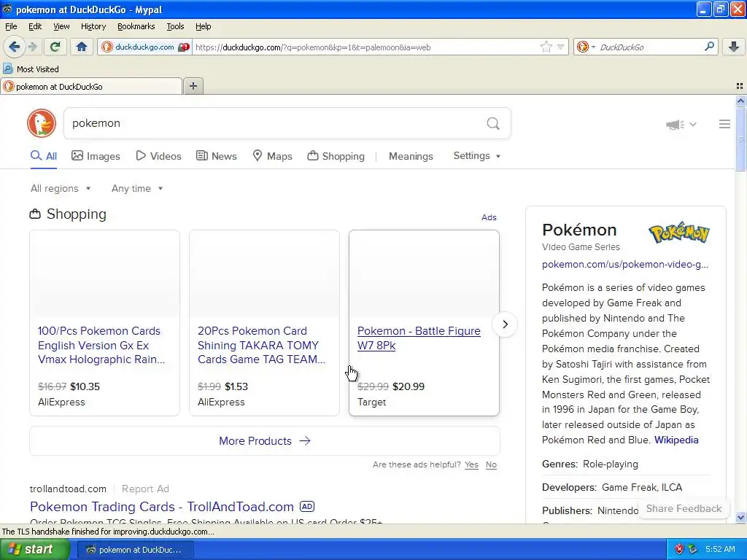747x560 pixels.
Task: Click the duckduckgo.com site identity badge
Action: (144, 47)
